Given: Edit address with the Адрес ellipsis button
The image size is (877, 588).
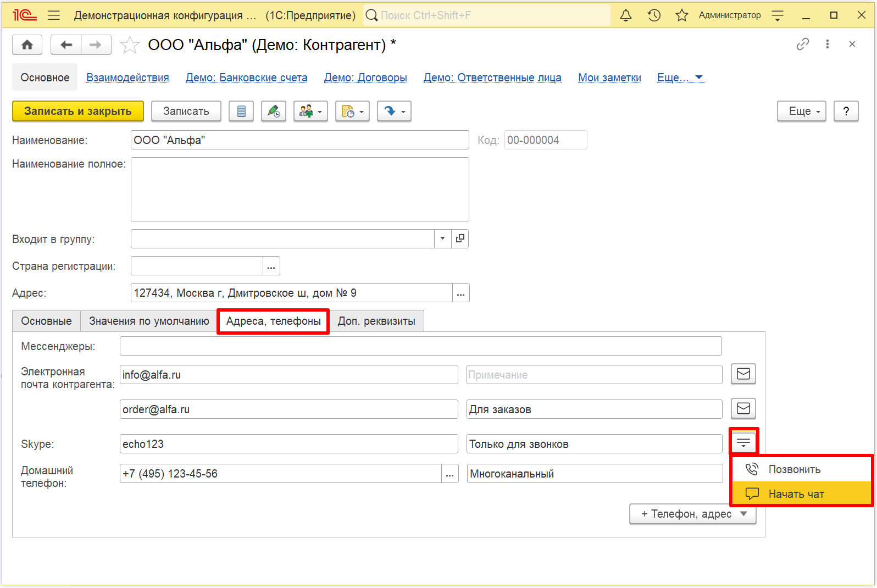Looking at the screenshot, I should [x=461, y=292].
